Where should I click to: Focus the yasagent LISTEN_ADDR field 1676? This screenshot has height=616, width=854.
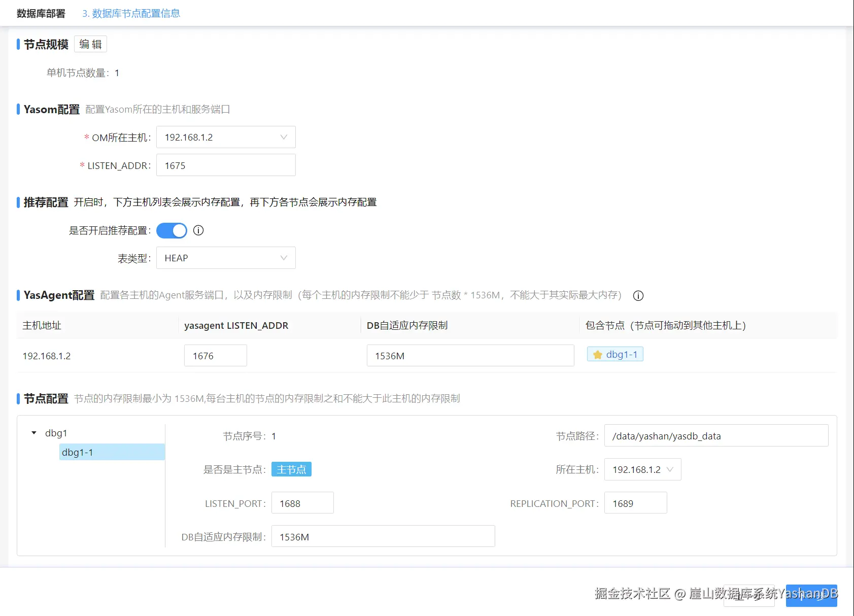click(x=215, y=356)
